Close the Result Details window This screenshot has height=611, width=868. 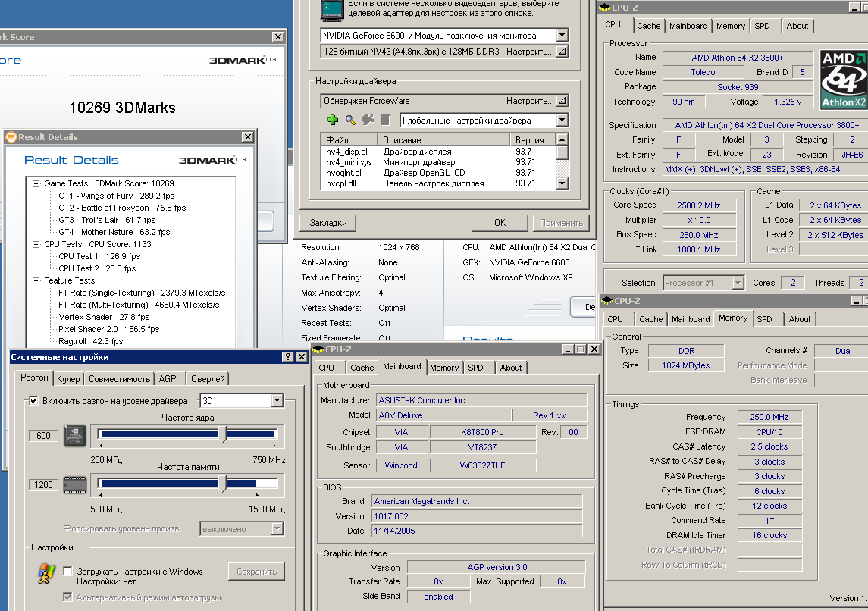pyautogui.click(x=248, y=136)
